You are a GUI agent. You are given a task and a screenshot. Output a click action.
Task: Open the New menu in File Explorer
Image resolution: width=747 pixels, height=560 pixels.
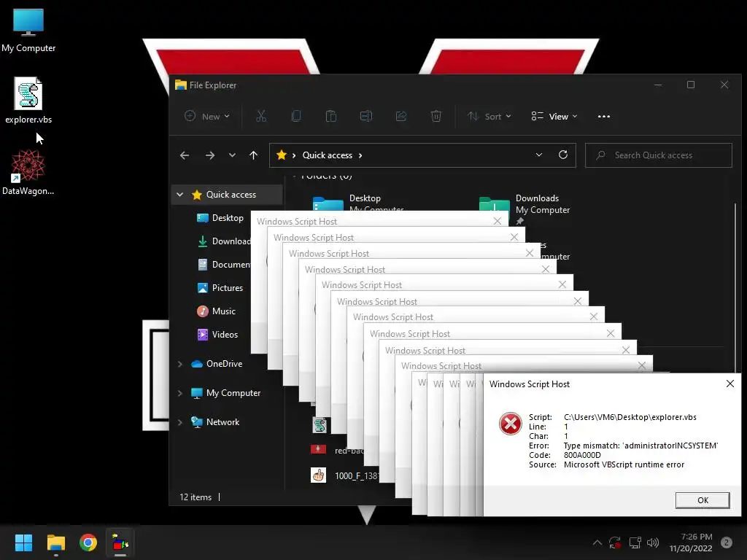(207, 116)
